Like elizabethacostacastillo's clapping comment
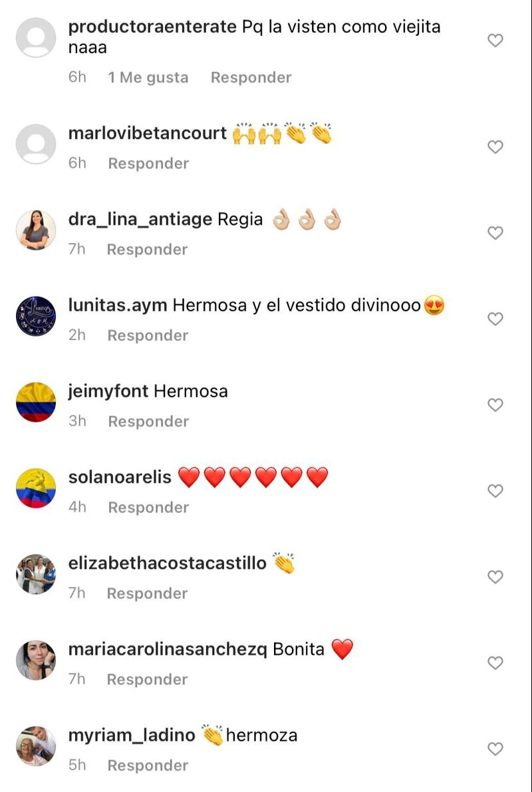This screenshot has width=532, height=792. pyautogui.click(x=495, y=577)
